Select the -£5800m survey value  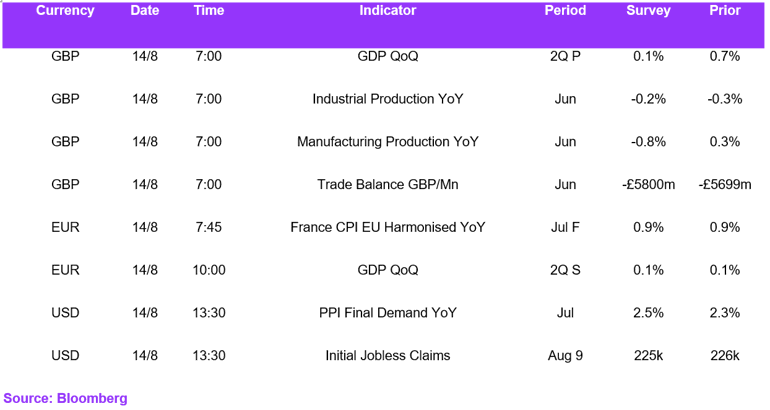click(x=648, y=184)
